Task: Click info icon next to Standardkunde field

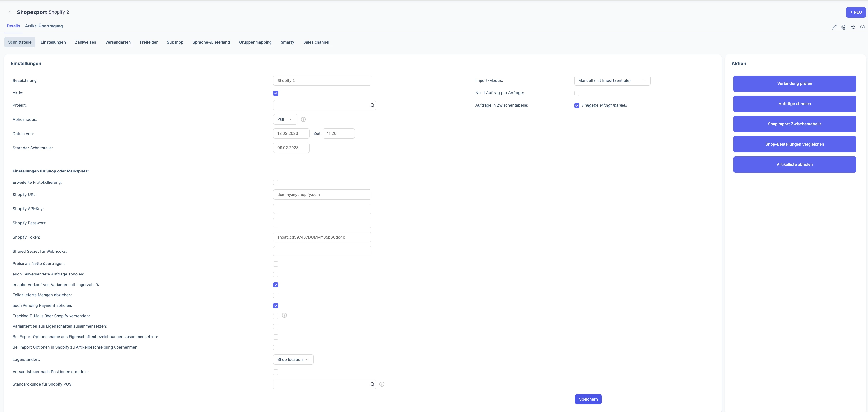Action: tap(382, 384)
